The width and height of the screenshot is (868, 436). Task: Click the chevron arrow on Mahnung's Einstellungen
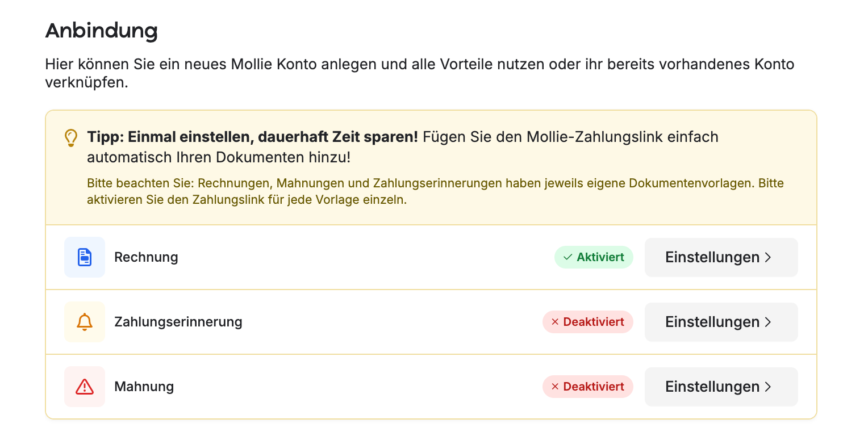[x=768, y=387]
